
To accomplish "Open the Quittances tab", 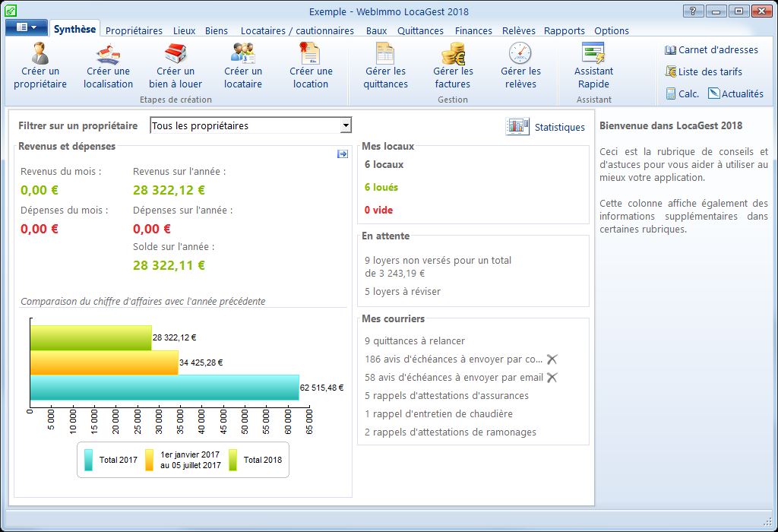I will pos(420,31).
